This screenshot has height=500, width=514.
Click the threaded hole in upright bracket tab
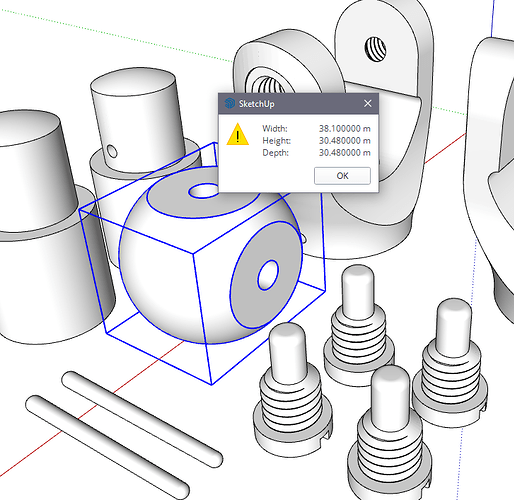coord(376,50)
